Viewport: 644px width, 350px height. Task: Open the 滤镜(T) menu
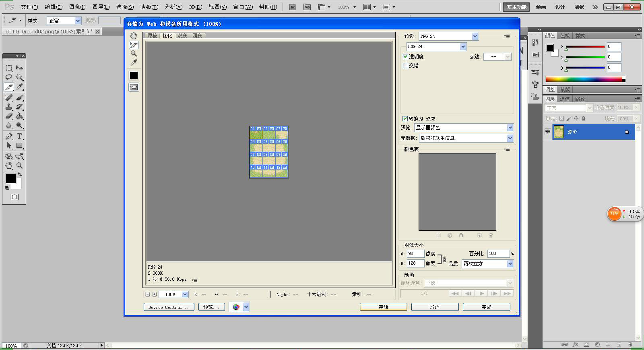pyautogui.click(x=149, y=7)
